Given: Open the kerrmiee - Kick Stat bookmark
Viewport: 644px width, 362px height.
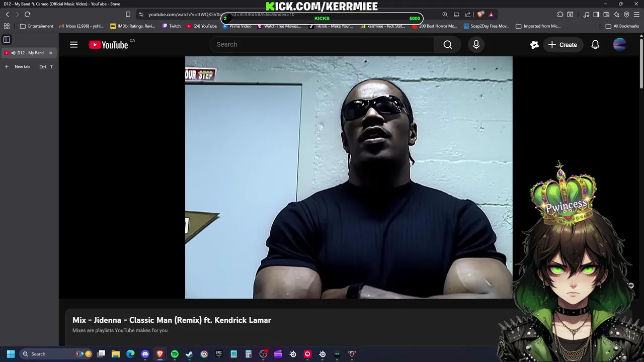Looking at the screenshot, I should click(383, 26).
